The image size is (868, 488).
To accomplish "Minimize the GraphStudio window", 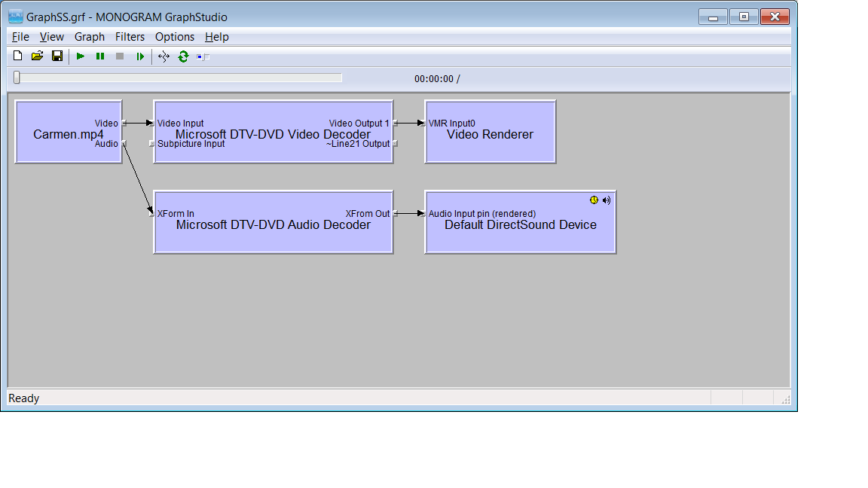I will click(713, 17).
